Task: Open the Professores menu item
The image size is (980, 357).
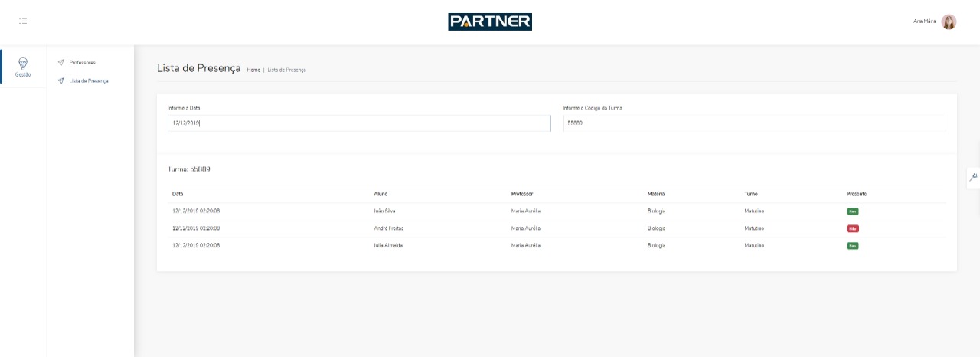Action: click(x=82, y=62)
